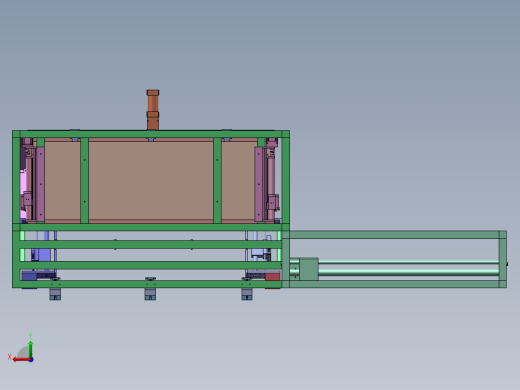Click the red X axis arrow of the triad
This screenshot has width=520, height=390.
click(21, 360)
